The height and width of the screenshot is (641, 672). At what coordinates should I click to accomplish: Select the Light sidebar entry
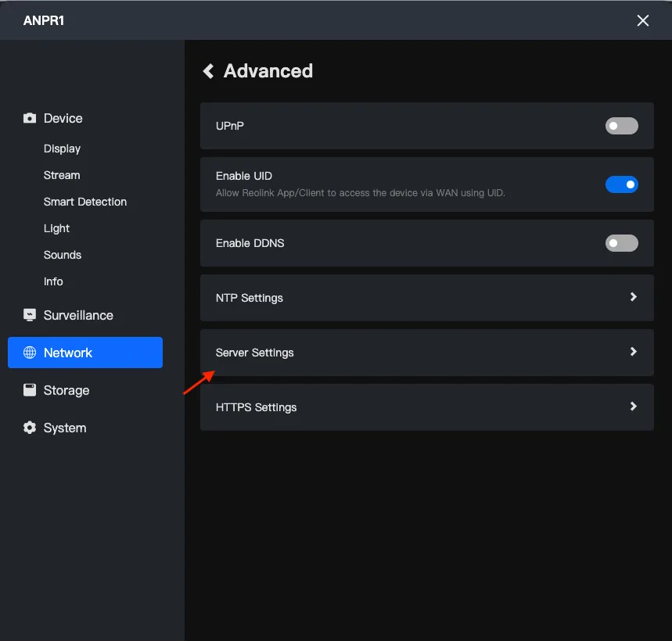pos(56,229)
